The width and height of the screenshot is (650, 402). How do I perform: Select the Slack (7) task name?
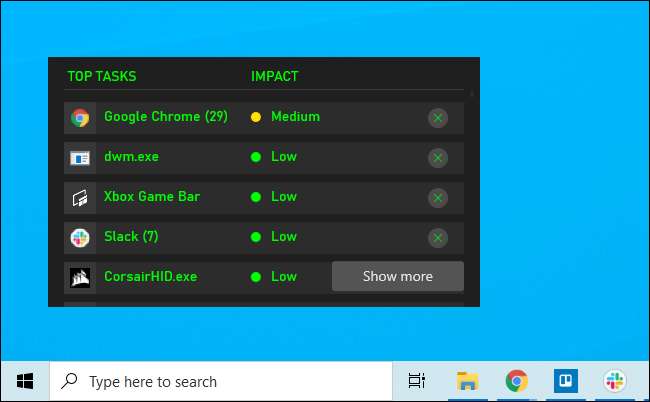[131, 237]
